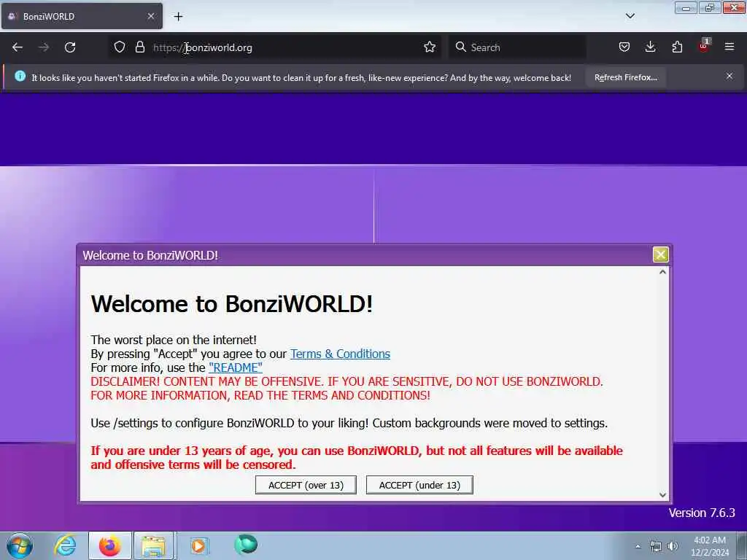Image resolution: width=747 pixels, height=560 pixels.
Task: Click ACCEPT (over 13) button
Action: [306, 485]
